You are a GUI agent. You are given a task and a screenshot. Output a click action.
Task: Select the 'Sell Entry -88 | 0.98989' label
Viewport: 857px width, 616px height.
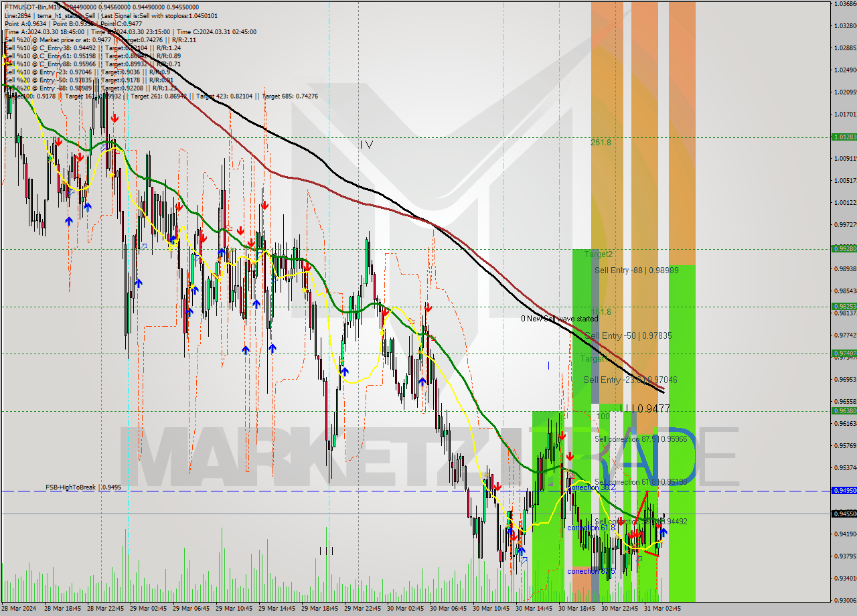coord(636,270)
